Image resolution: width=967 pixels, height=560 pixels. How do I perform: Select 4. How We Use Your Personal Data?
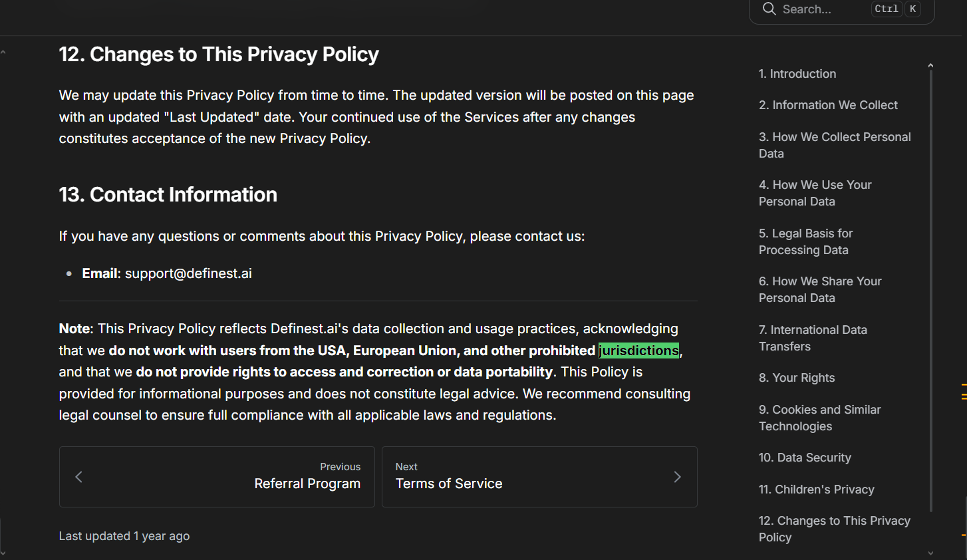click(815, 193)
